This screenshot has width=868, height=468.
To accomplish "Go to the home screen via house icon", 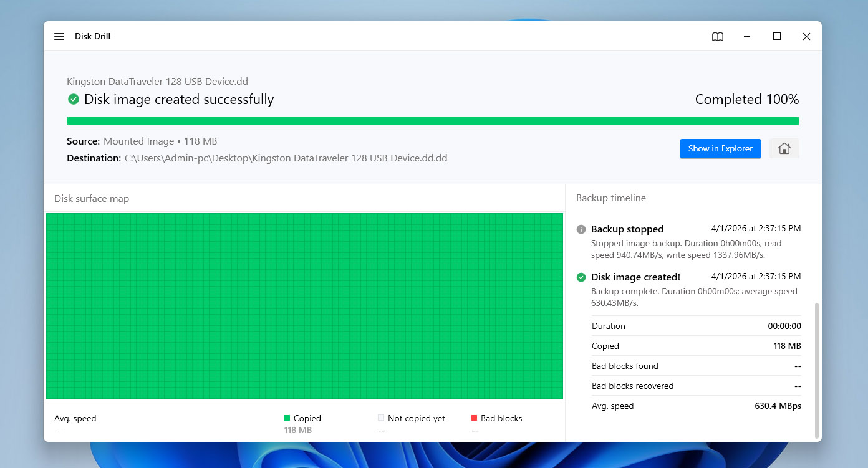I will click(784, 148).
